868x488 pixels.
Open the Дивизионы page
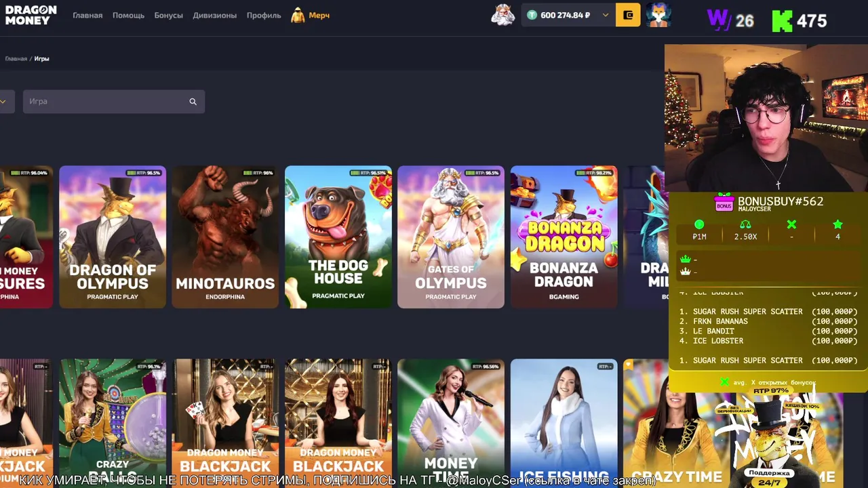[214, 15]
